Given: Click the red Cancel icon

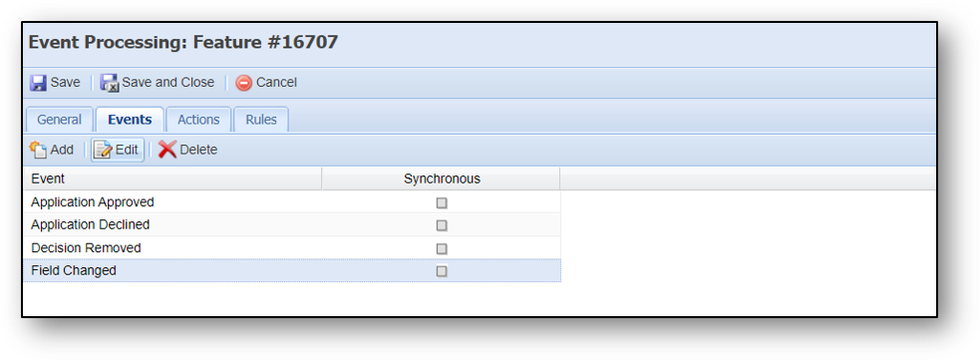Looking at the screenshot, I should click(x=243, y=83).
